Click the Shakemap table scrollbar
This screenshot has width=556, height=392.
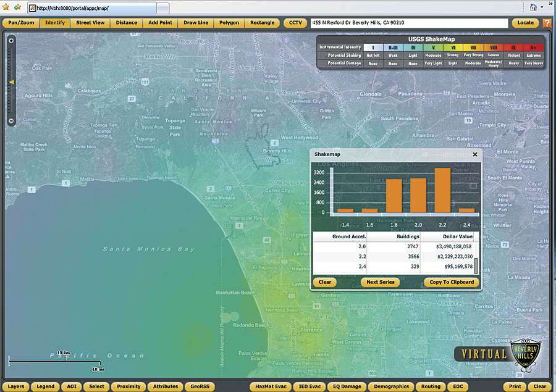pyautogui.click(x=476, y=266)
